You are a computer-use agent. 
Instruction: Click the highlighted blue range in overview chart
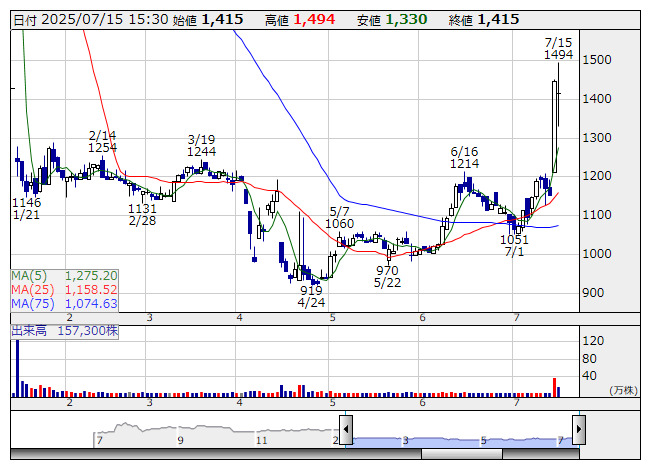[462, 442]
